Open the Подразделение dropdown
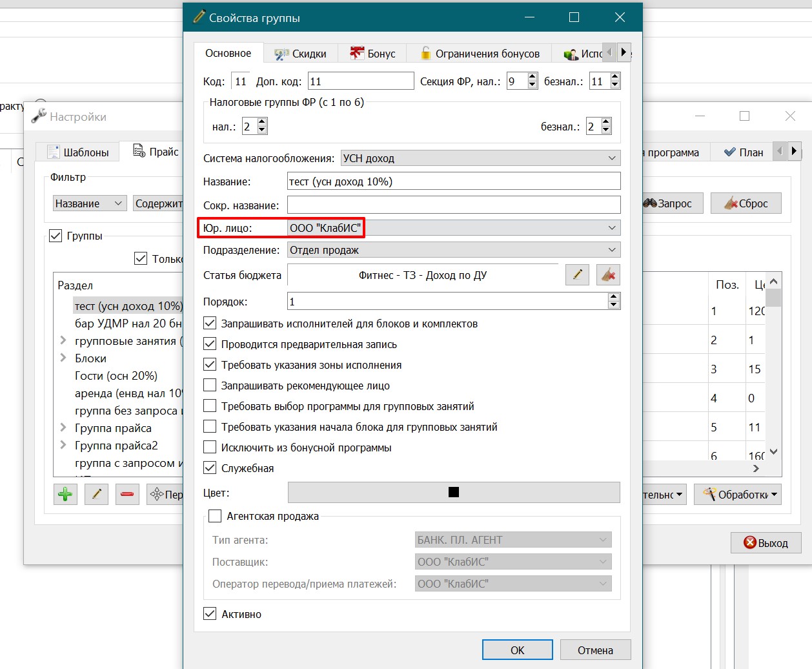Image resolution: width=812 pixels, height=669 pixels. (x=454, y=250)
